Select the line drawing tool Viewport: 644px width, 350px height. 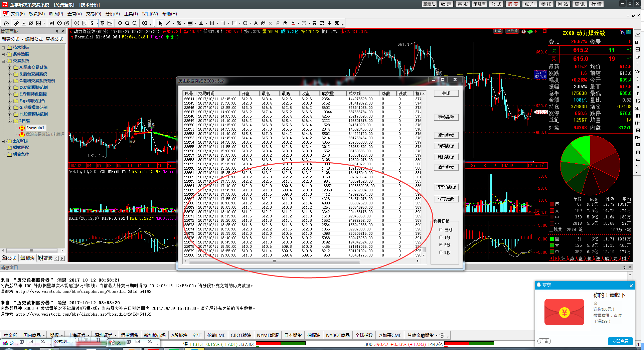[168, 23]
